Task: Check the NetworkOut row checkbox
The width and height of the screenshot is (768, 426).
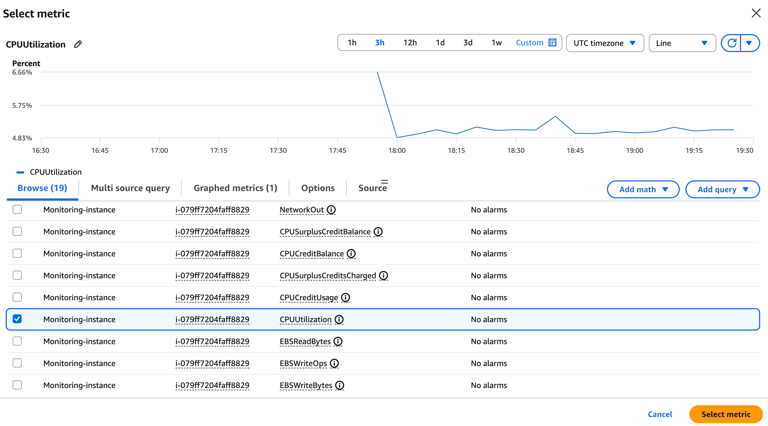Action: pyautogui.click(x=17, y=210)
